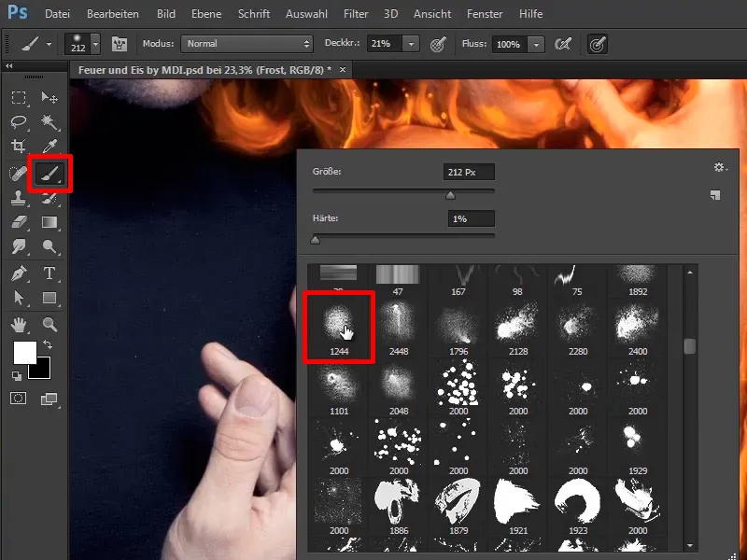Screen dimensions: 747x560
Task: Select the Brush tool in toolbox
Action: [x=49, y=174]
